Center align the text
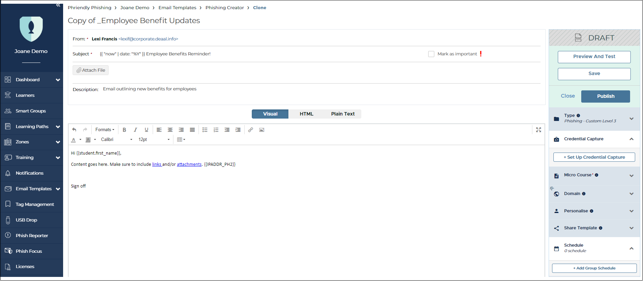Viewport: 644px width, 282px height. (x=170, y=130)
